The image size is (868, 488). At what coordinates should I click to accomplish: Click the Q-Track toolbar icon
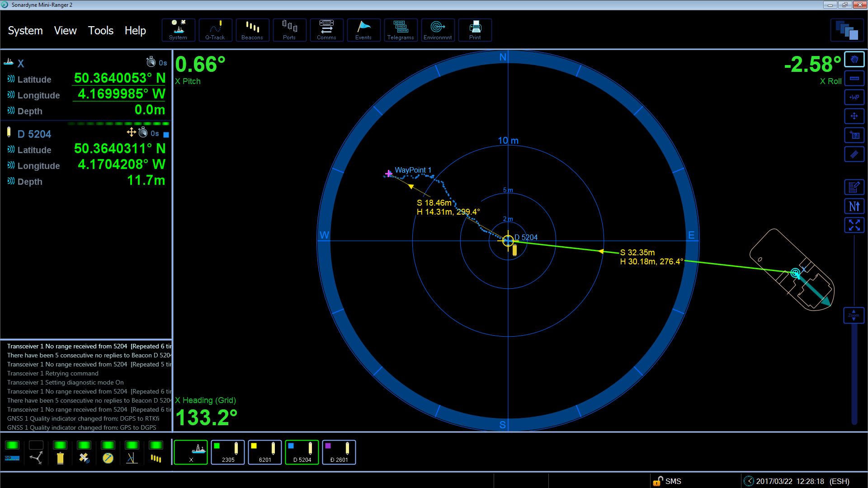click(215, 30)
